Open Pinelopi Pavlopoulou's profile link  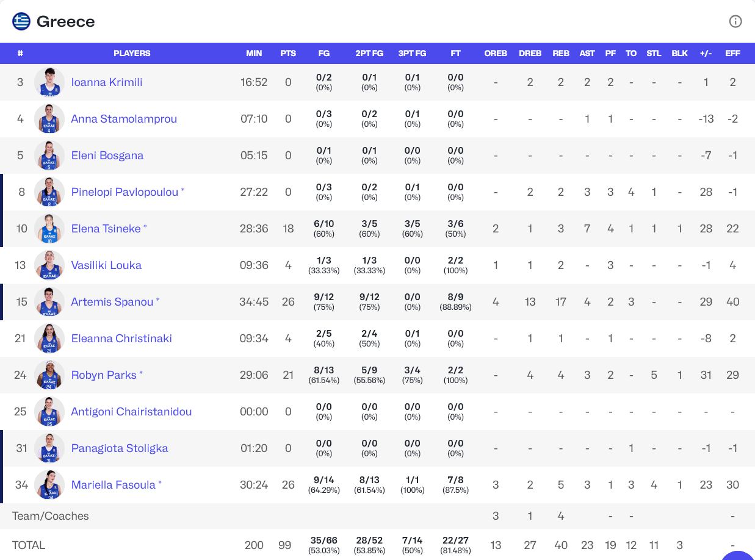[x=125, y=192]
